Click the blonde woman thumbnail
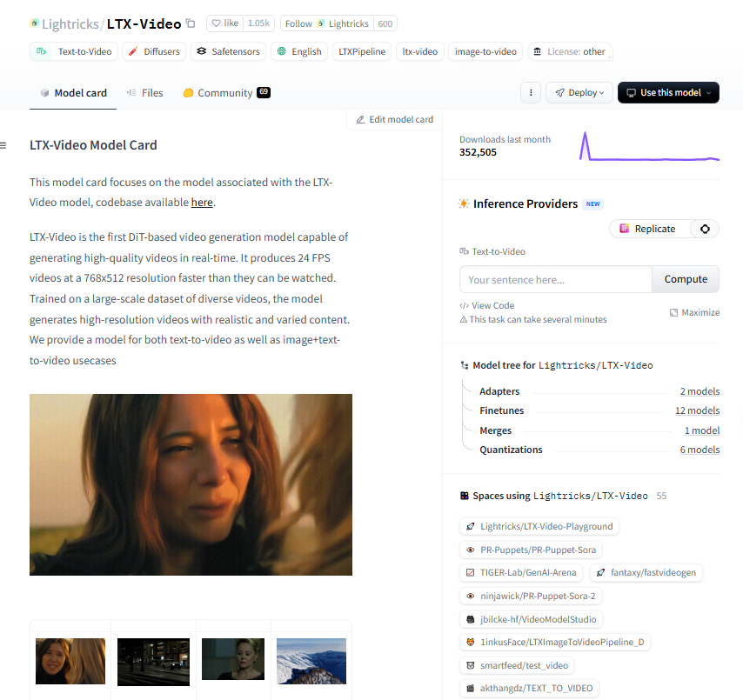 pyautogui.click(x=233, y=659)
